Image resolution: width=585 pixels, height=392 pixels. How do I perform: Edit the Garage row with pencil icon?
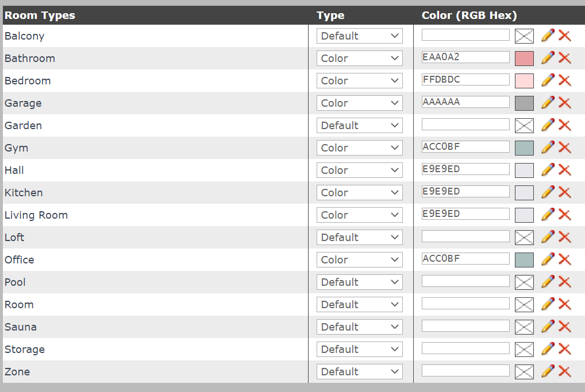coord(548,103)
